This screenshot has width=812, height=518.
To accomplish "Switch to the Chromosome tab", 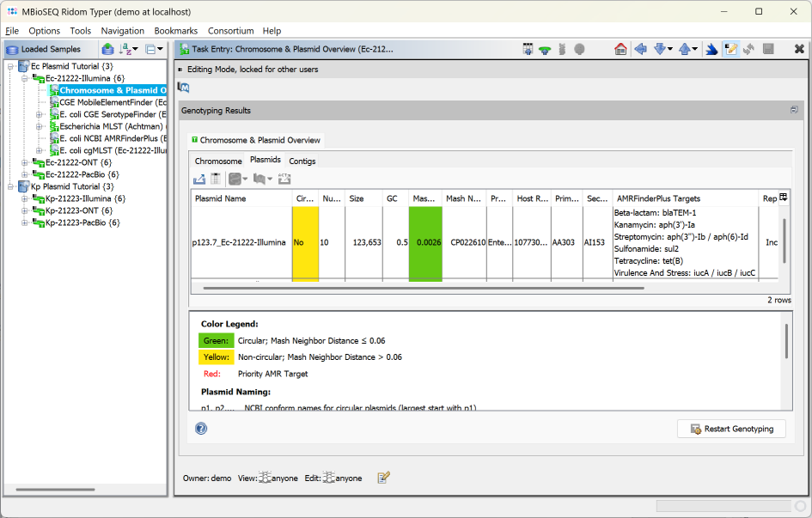I will click(218, 160).
